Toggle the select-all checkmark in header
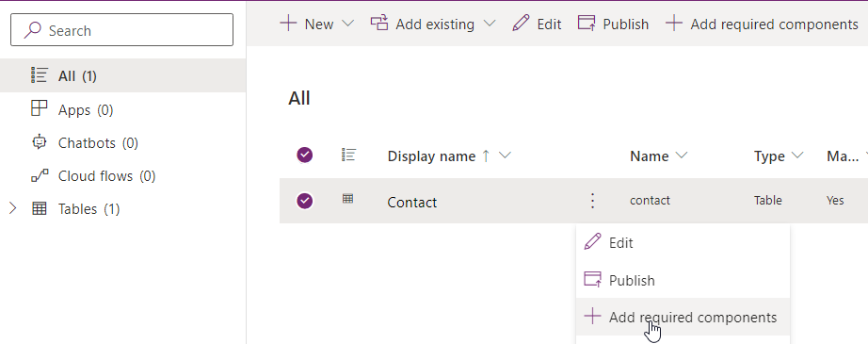 coord(304,156)
